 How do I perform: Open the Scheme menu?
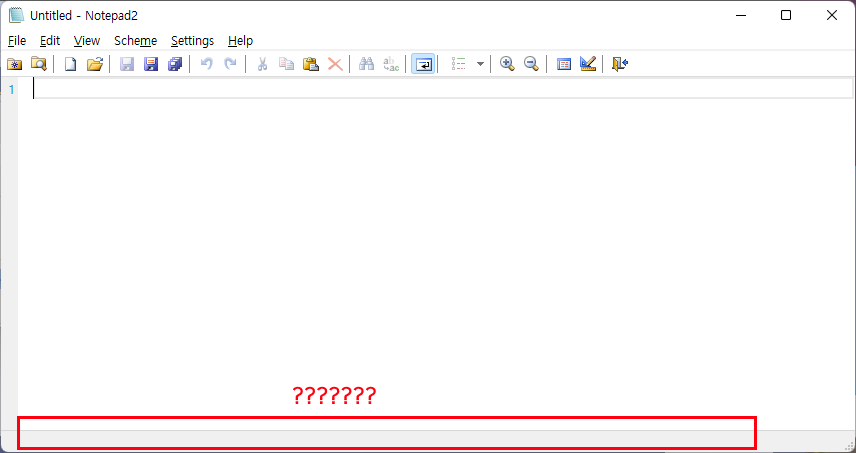coord(135,41)
